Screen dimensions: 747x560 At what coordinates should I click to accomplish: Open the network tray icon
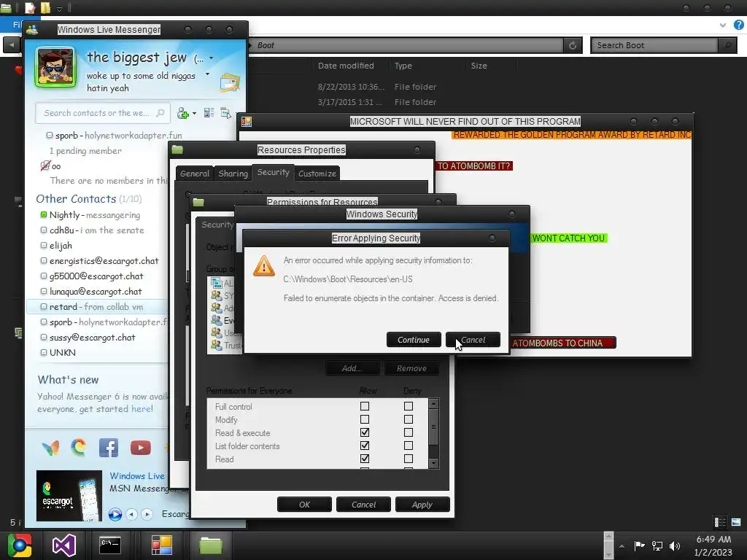point(657,545)
